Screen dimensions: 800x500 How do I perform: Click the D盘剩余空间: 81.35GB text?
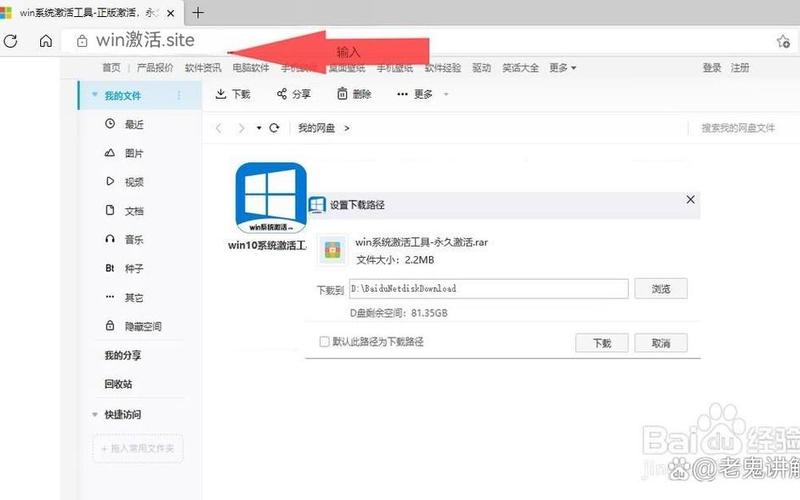[x=398, y=313]
